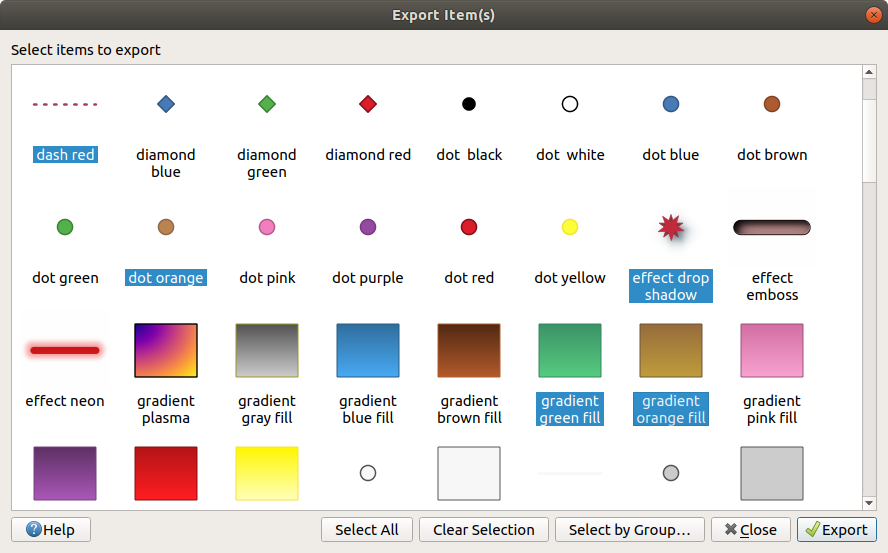Image resolution: width=888 pixels, height=553 pixels.
Task: Select the gradient plasma swatch
Action: [x=166, y=350]
